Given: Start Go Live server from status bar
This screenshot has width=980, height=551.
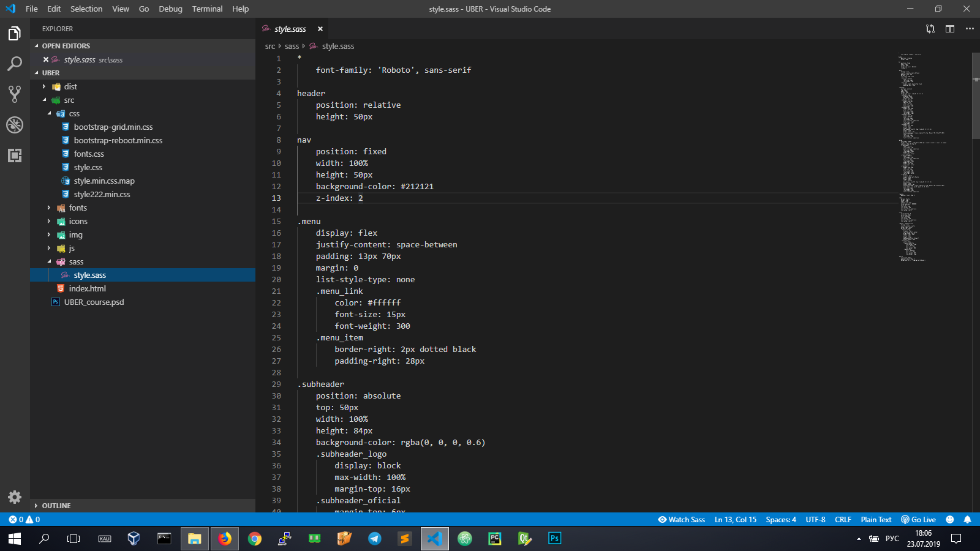Looking at the screenshot, I should (x=918, y=519).
